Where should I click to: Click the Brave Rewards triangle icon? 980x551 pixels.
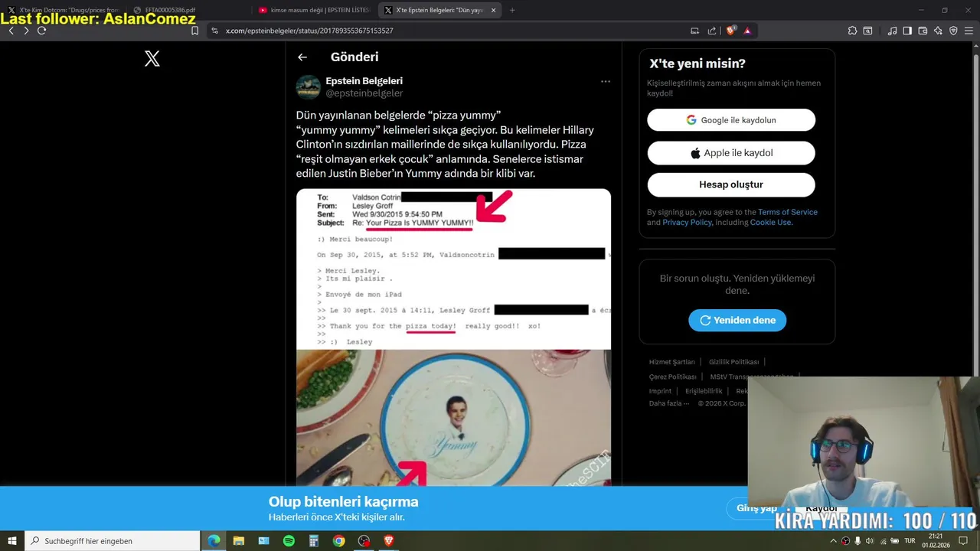(746, 31)
